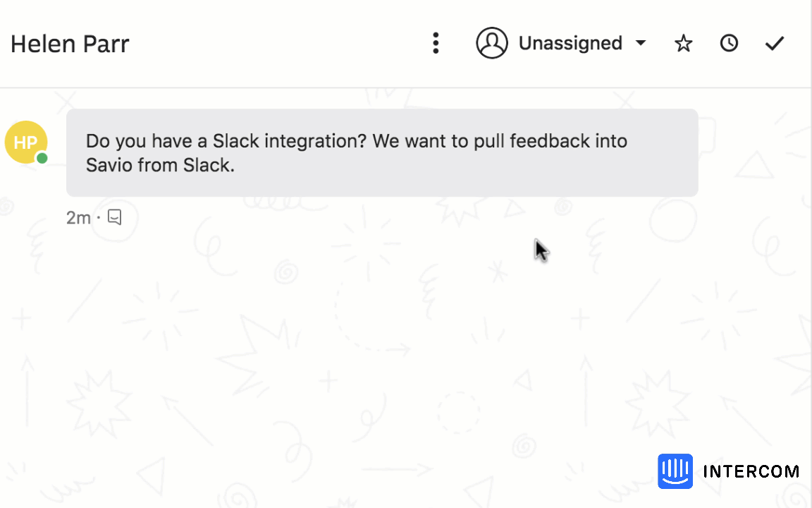Expand options under the three-dot menu

pos(436,43)
